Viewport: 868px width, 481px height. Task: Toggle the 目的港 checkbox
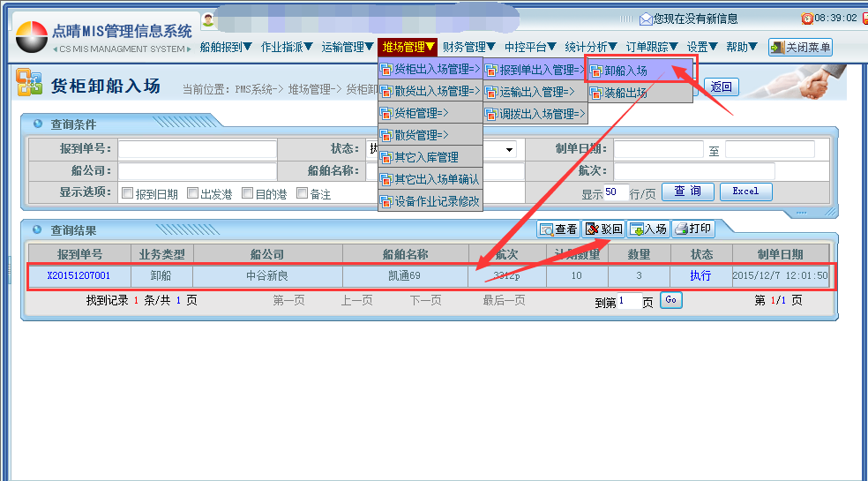click(x=248, y=193)
